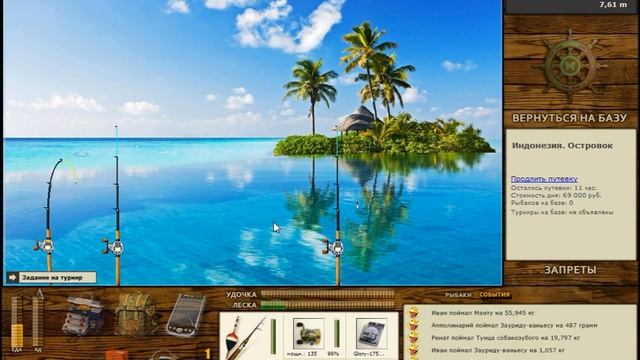The width and height of the screenshot is (640, 360).
Task: Follow the Продлить путевку link
Action: (x=544, y=179)
